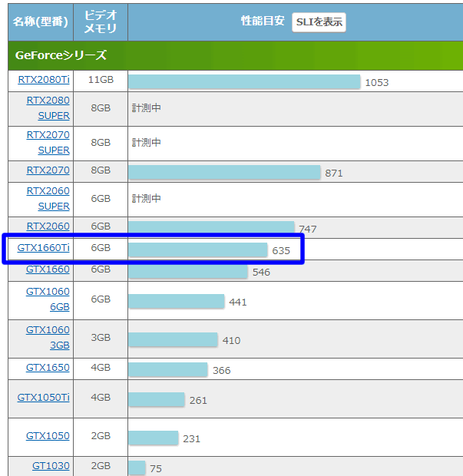Click the GTX1650 4GB memory cell

[101, 368]
